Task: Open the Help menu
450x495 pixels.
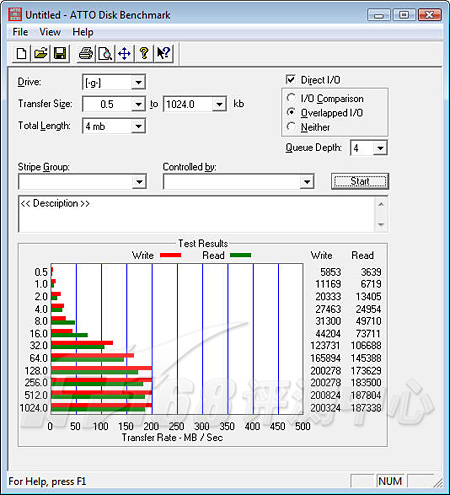Action: pyautogui.click(x=83, y=32)
